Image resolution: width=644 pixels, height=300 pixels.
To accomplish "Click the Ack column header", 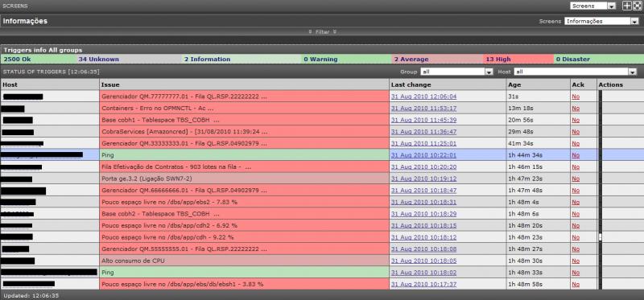I will click(583, 84).
